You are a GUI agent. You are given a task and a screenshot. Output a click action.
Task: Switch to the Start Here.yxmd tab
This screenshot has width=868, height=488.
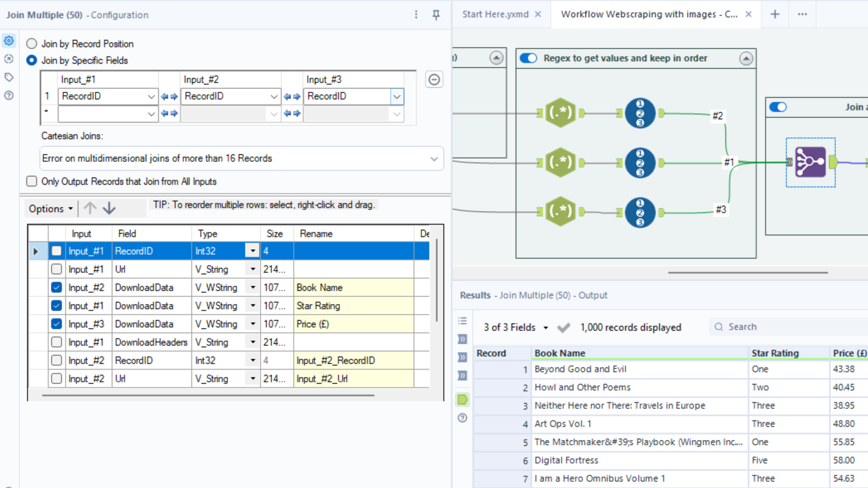[x=495, y=14]
